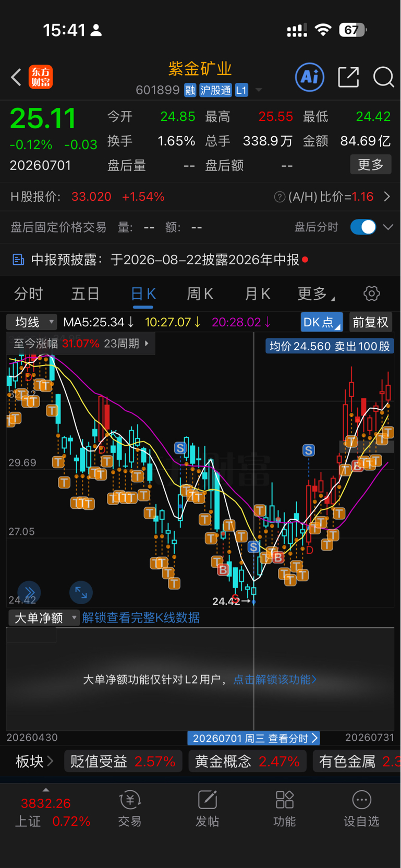401x868 pixels.
Task: Tap the share export icon
Action: pyautogui.click(x=348, y=77)
